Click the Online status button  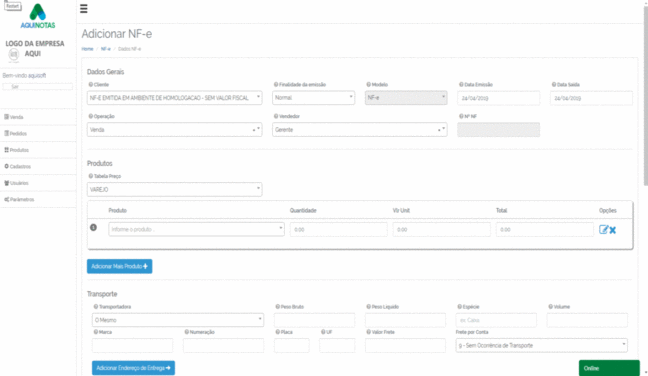coord(609,368)
